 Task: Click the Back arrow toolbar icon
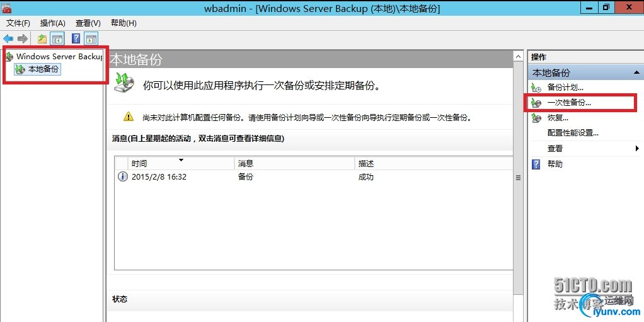pos(8,39)
